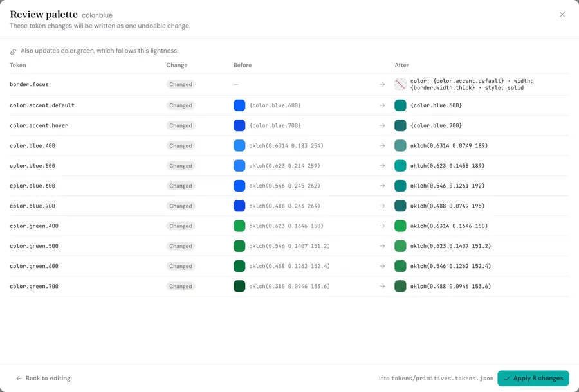Click after value oklch(0.623 0.1455 189)
Screen dimensions: 579x392
click(447, 166)
